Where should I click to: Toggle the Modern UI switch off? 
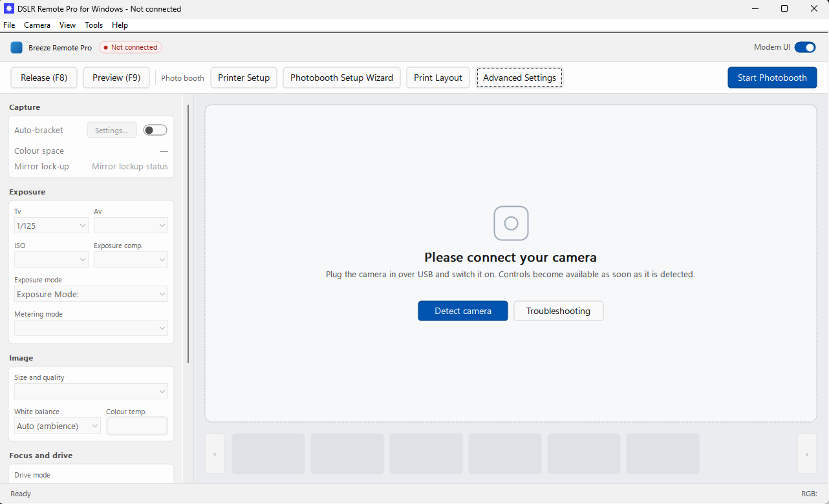tap(805, 47)
